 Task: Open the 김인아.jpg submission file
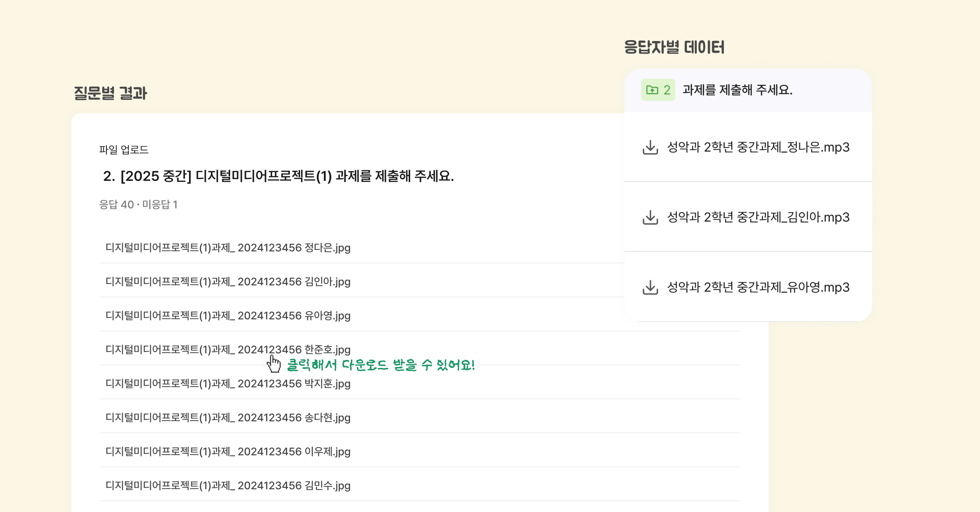coord(228,282)
